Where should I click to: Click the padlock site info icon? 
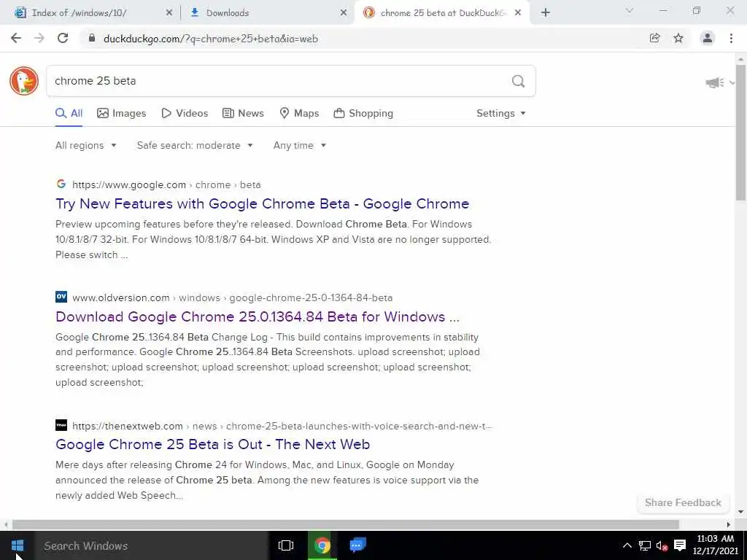click(92, 39)
